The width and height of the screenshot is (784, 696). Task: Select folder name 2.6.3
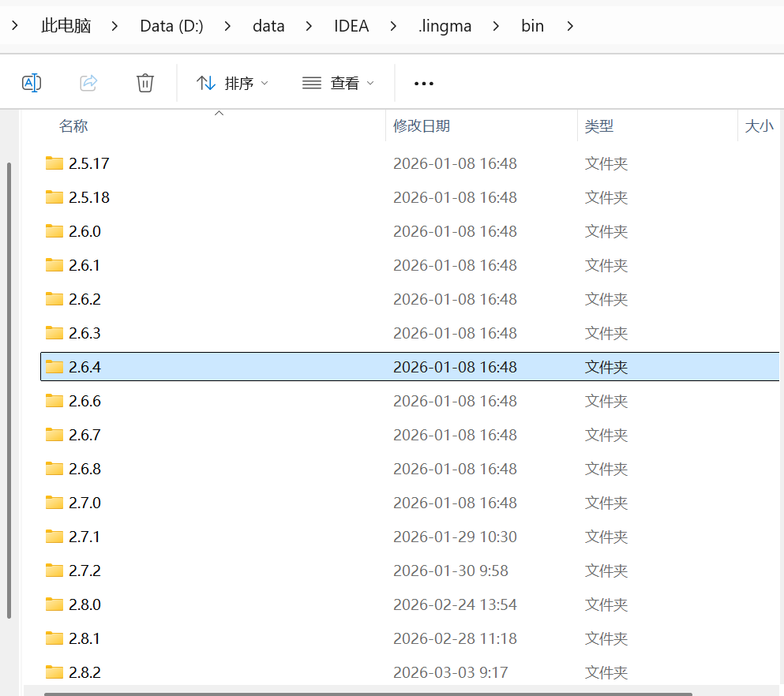[85, 333]
